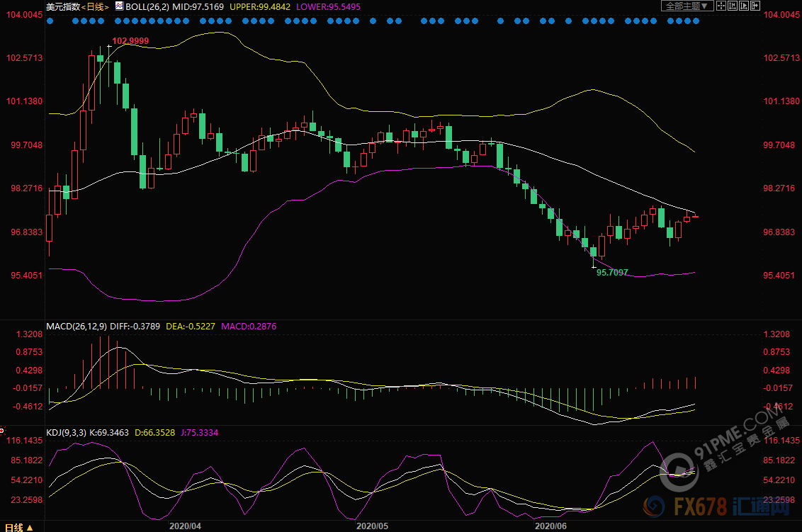Click the right axis label 95.4051
The height and width of the screenshot is (532, 802).
779,275
